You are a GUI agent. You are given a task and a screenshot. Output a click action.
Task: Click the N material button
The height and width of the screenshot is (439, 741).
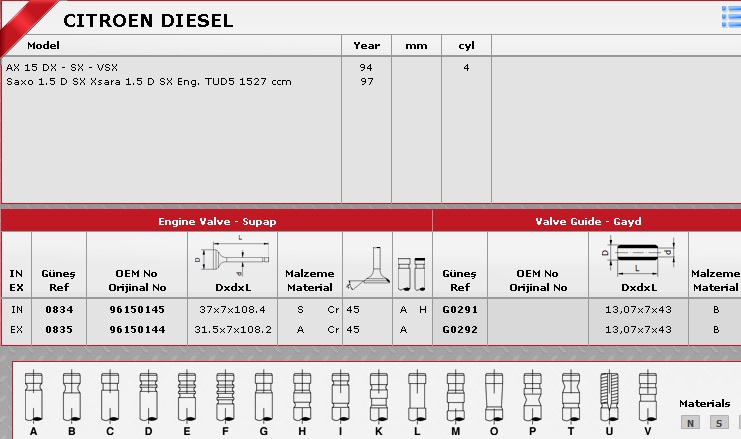690,423
